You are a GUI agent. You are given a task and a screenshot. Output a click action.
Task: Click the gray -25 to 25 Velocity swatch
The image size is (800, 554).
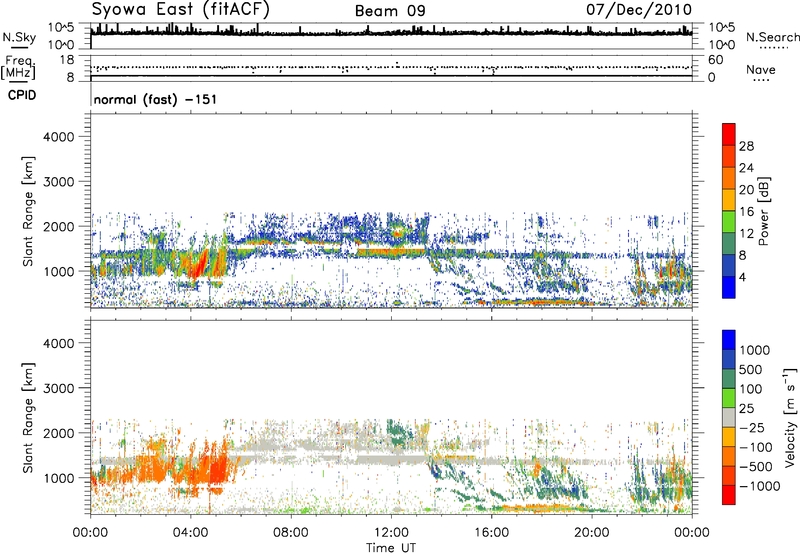tap(729, 417)
